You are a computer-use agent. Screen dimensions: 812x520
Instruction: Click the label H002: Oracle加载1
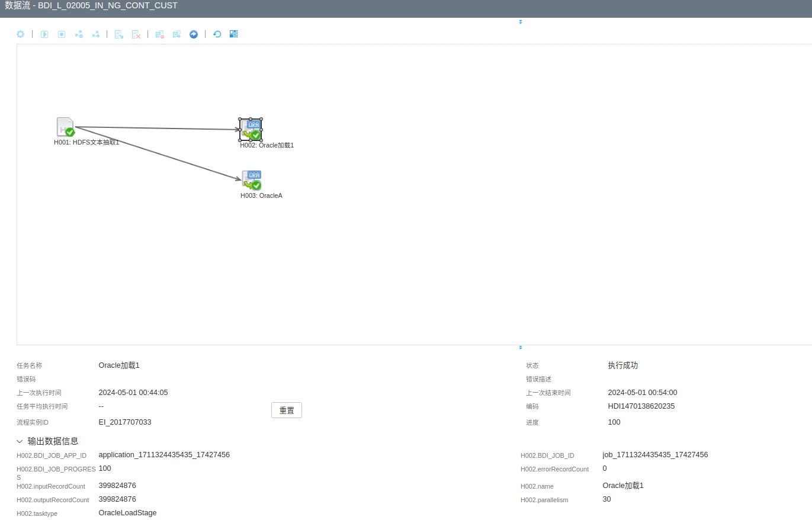267,146
